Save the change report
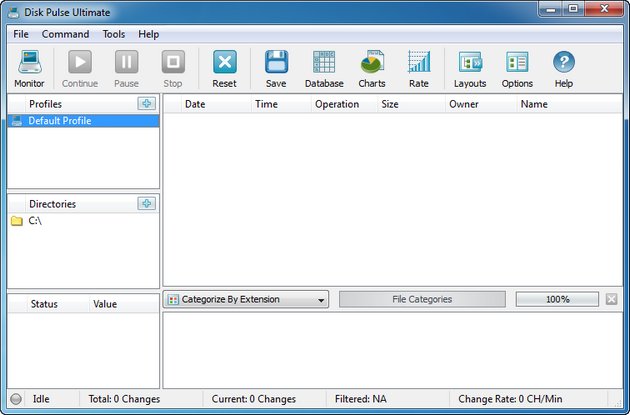This screenshot has height=415, width=630. 276,68
